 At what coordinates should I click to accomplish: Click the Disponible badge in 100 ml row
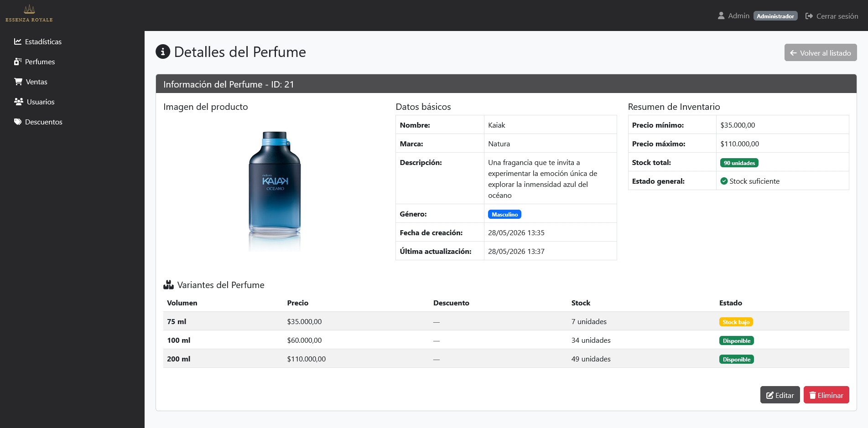click(x=737, y=340)
